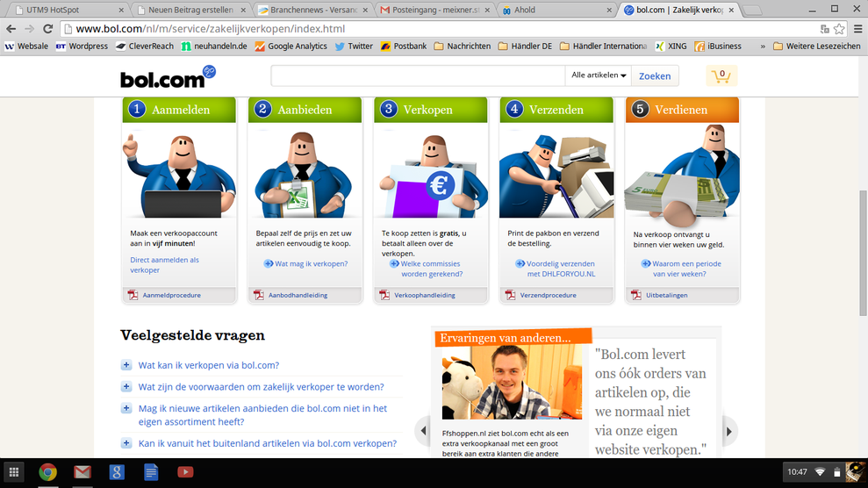Switch to Branchennews tab
Viewport: 868px width, 488px height.
tap(312, 10)
